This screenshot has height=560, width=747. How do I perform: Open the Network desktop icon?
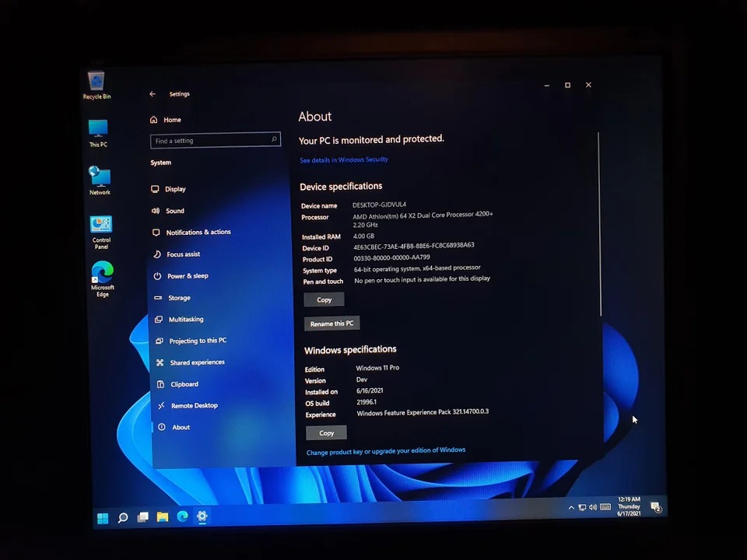[100, 178]
